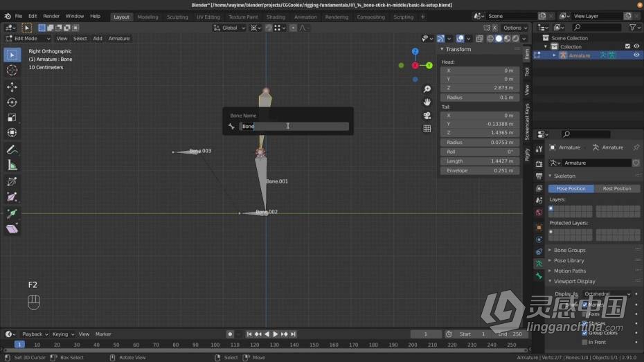Enable Pose Position for skeleton
Screen dimensions: 644x362
[x=571, y=188]
